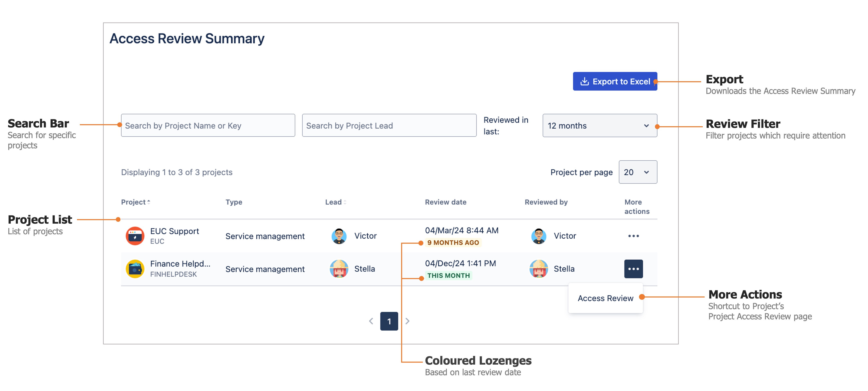The width and height of the screenshot is (868, 391).
Task: Toggle sorting on the Project column header
Action: click(135, 202)
